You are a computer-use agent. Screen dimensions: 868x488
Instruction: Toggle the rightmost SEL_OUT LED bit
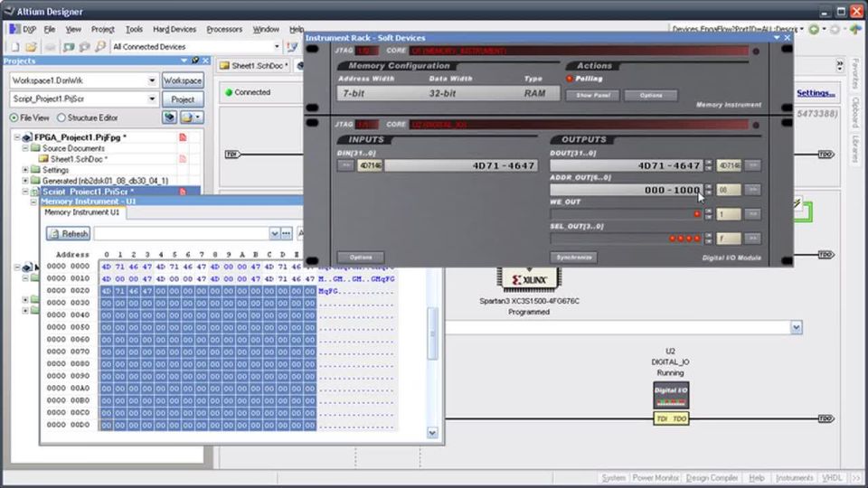697,239
